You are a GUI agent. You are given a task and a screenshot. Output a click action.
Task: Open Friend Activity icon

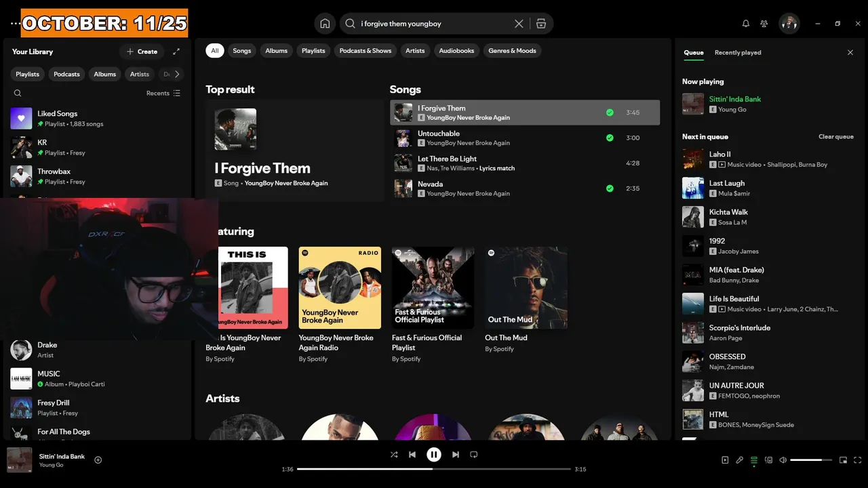[x=764, y=24]
